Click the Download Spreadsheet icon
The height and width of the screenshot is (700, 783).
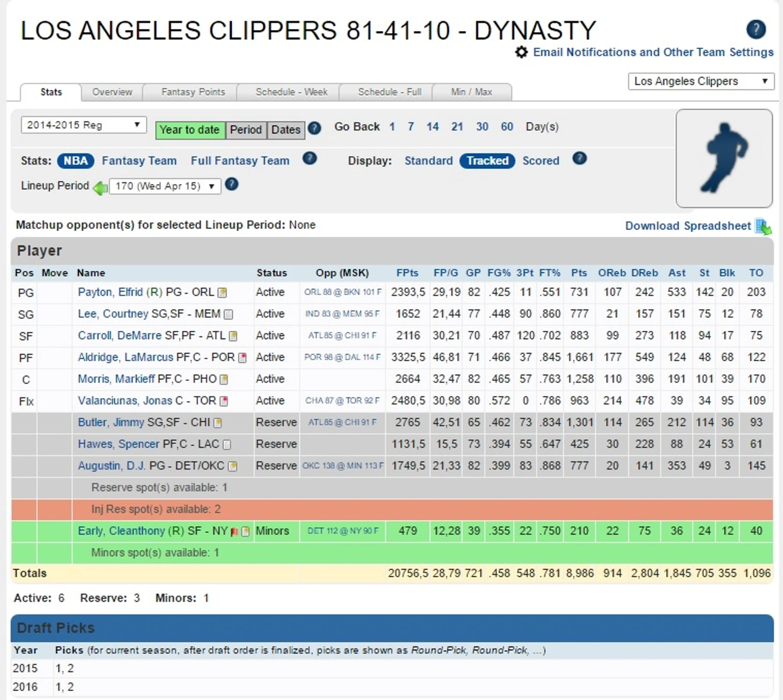click(763, 226)
